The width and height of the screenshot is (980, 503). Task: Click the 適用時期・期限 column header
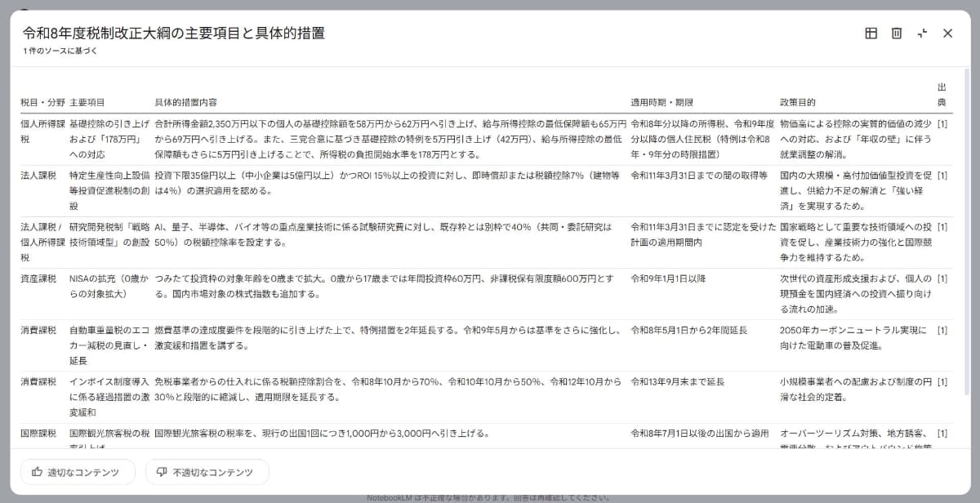pos(662,103)
